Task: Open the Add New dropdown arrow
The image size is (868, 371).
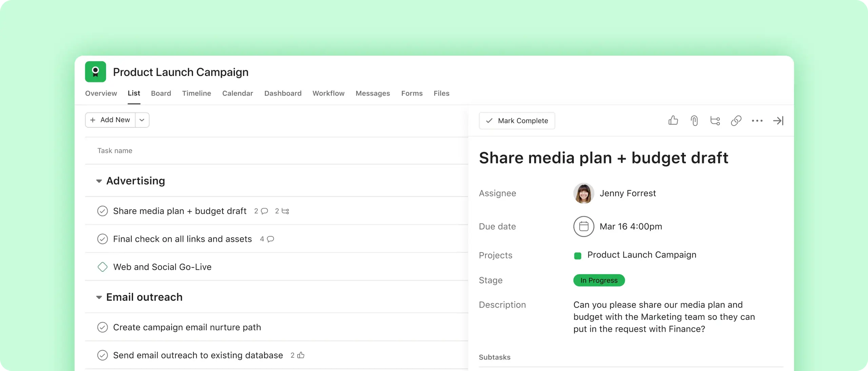Action: coord(142,120)
